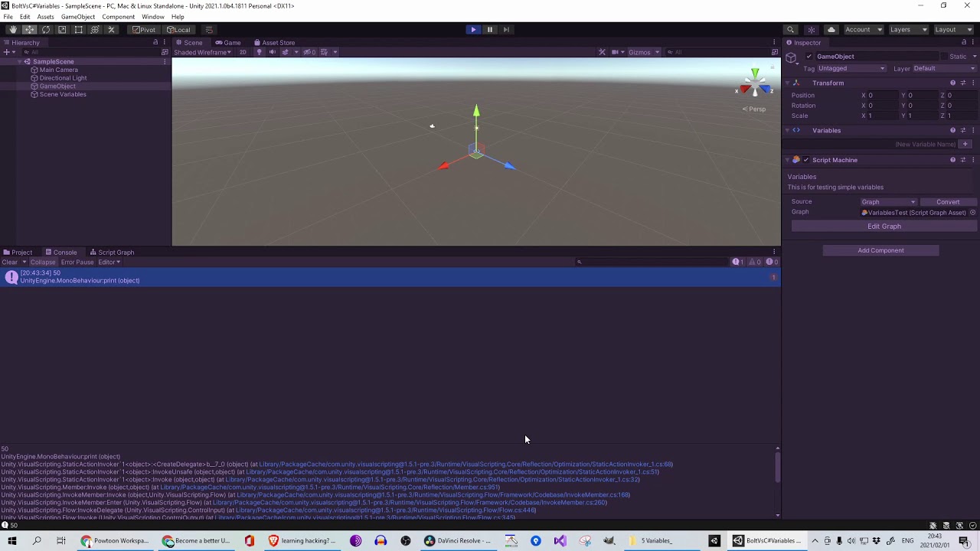The image size is (980, 551).
Task: Select the Scale tool in toolbar
Action: [62, 30]
